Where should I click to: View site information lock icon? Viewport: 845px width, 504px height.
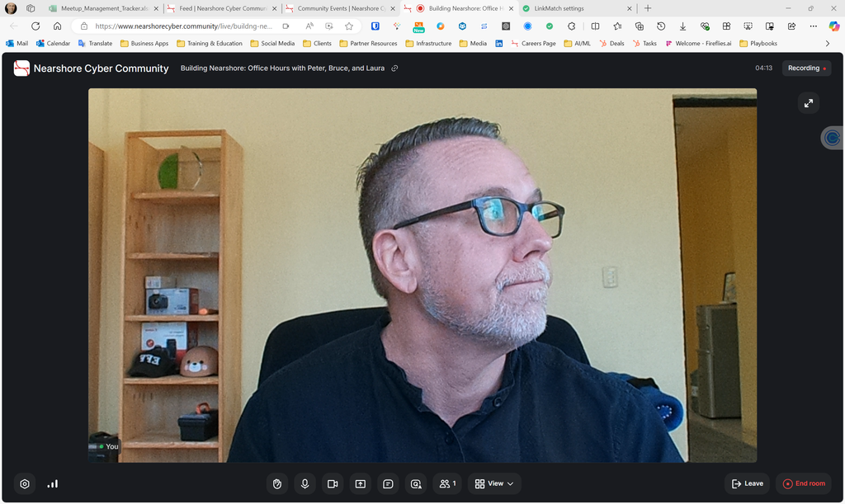[84, 26]
